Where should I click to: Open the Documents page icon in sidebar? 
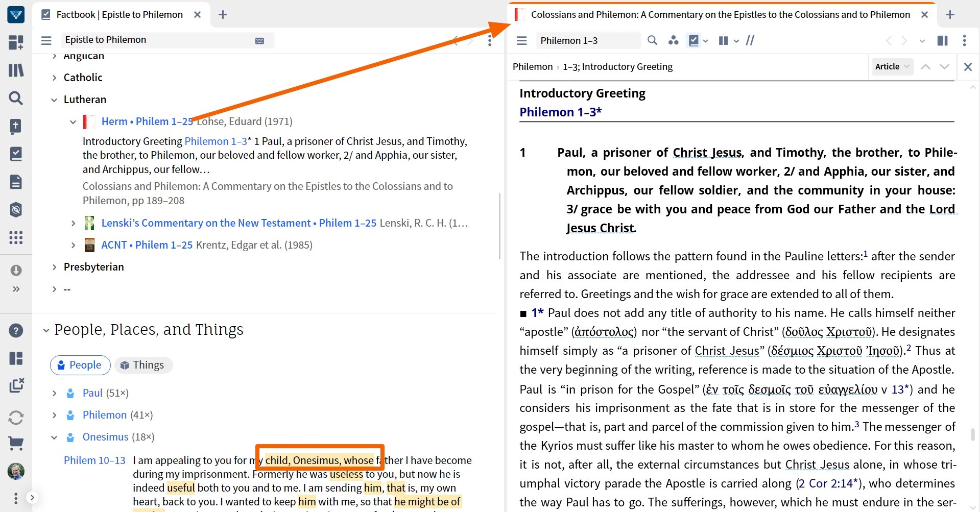click(x=16, y=182)
